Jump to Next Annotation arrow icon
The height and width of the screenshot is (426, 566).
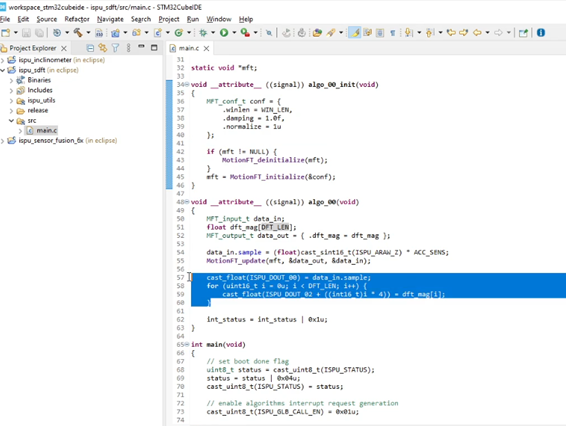(409, 33)
